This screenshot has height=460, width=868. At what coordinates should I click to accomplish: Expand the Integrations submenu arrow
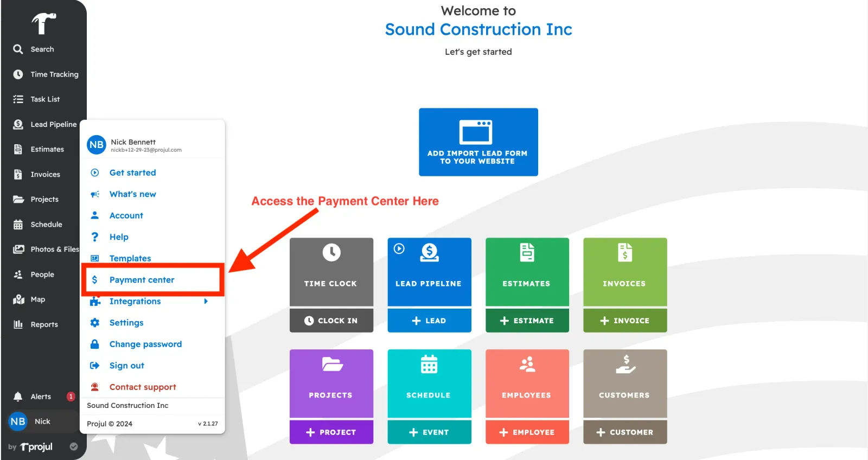tap(206, 301)
